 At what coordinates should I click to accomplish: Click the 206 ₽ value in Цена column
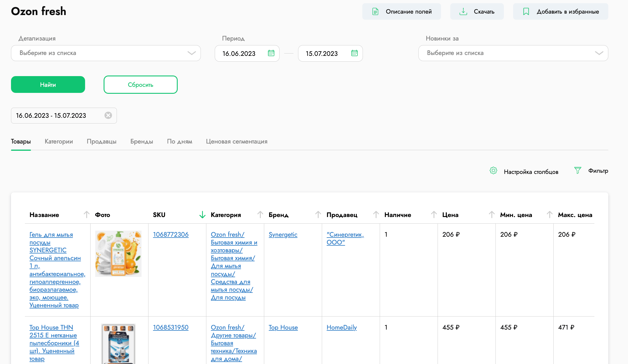coord(451,234)
